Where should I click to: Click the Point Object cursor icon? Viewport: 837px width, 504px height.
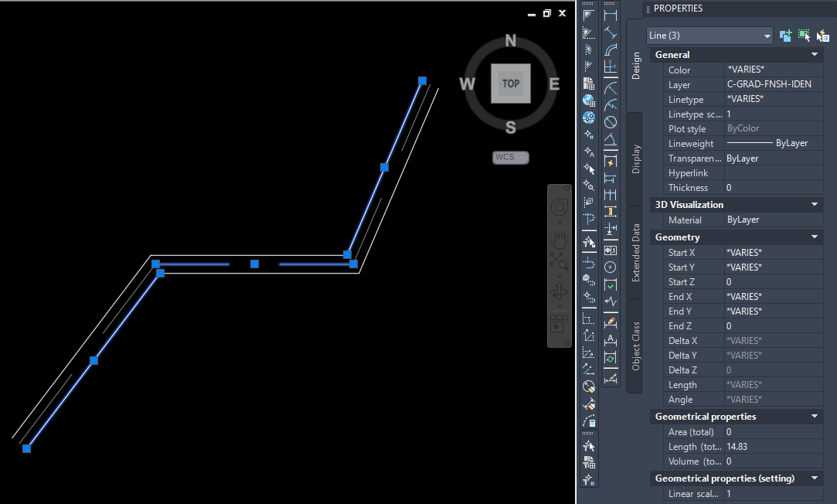point(588,169)
